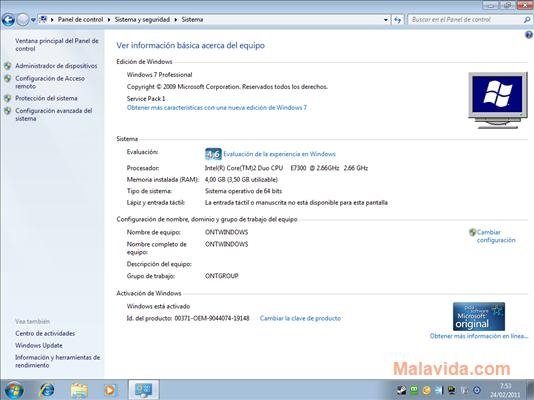Refresh the page with address bar button
Viewport: 534px width, 400px height.
tap(397, 20)
